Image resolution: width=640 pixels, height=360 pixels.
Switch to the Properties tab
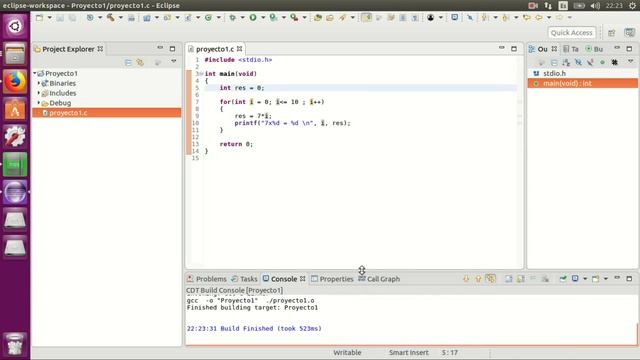pos(332,279)
